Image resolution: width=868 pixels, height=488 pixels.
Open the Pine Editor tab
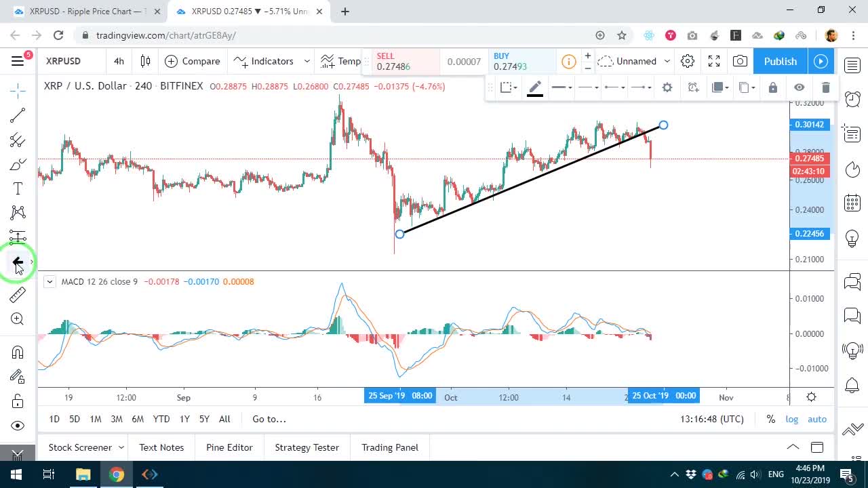click(x=229, y=447)
